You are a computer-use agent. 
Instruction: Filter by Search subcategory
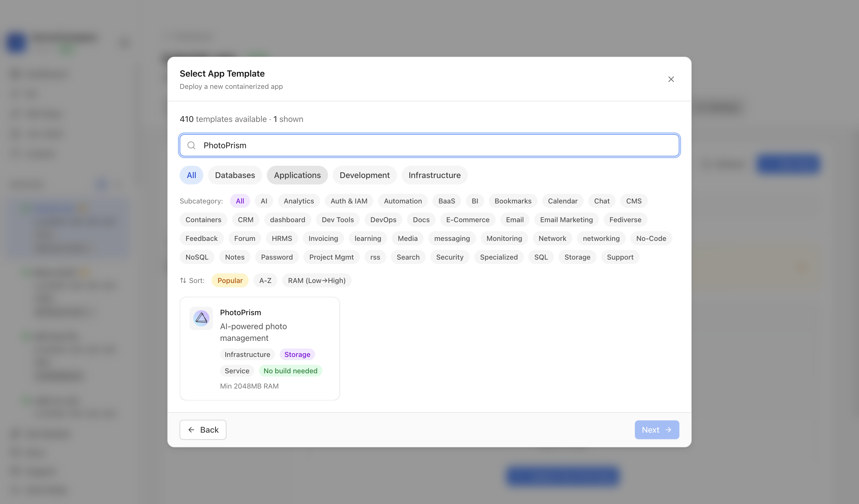pos(408,257)
